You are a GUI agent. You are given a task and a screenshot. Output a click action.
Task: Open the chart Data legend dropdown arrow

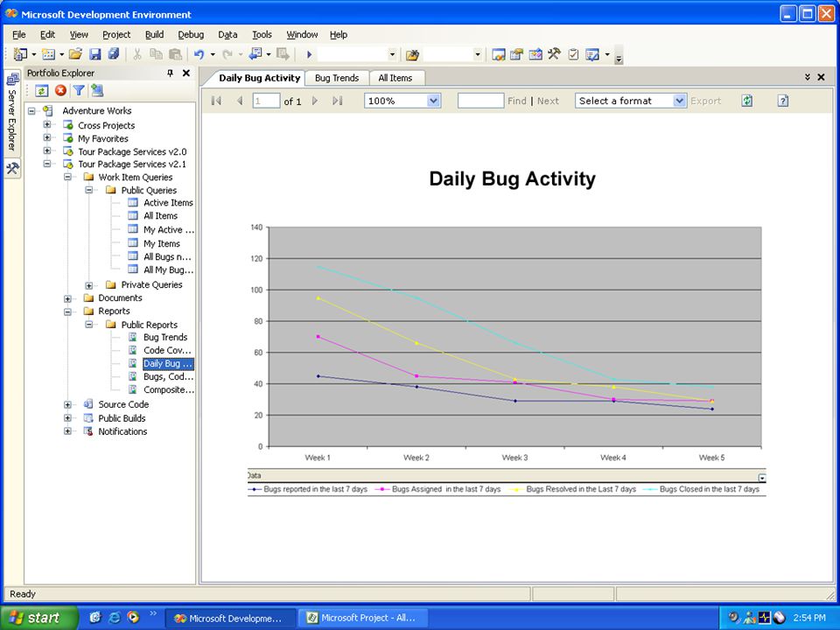(x=762, y=478)
